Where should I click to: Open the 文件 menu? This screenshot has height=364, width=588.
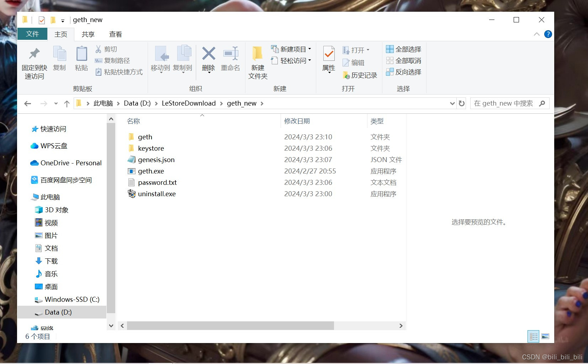(x=32, y=34)
